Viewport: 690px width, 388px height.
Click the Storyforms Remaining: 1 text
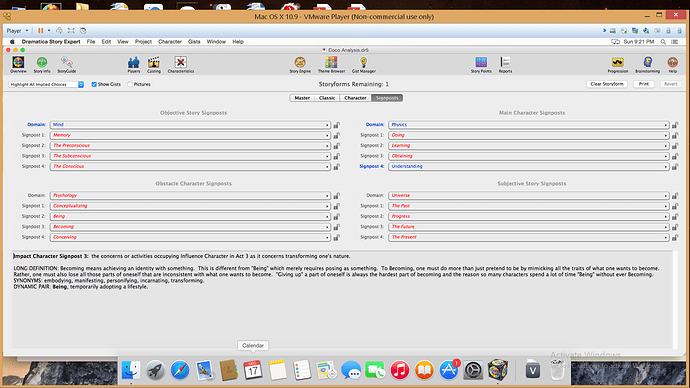(x=353, y=84)
